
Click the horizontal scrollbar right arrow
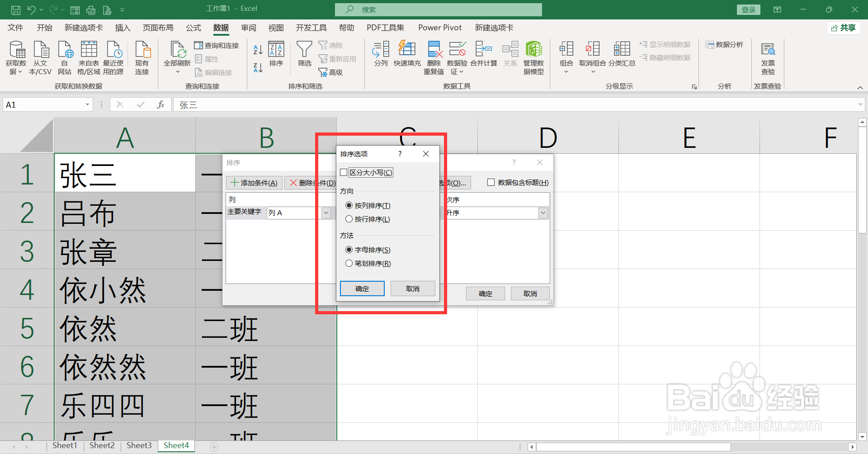coord(852,447)
